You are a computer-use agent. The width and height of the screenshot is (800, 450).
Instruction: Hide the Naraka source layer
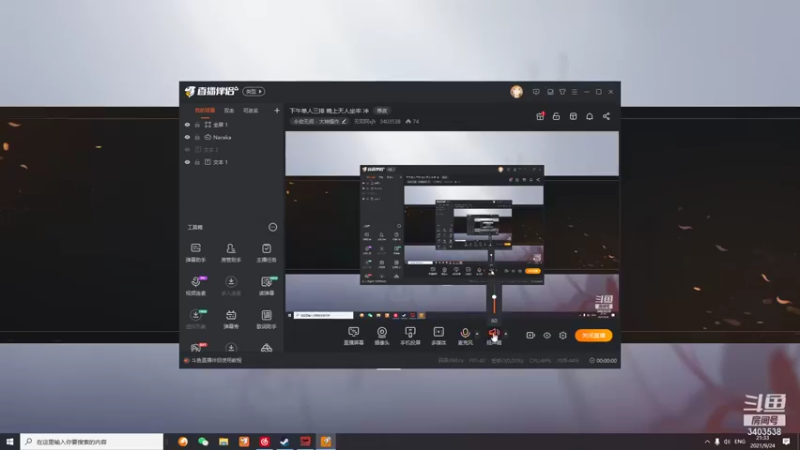[x=187, y=137]
